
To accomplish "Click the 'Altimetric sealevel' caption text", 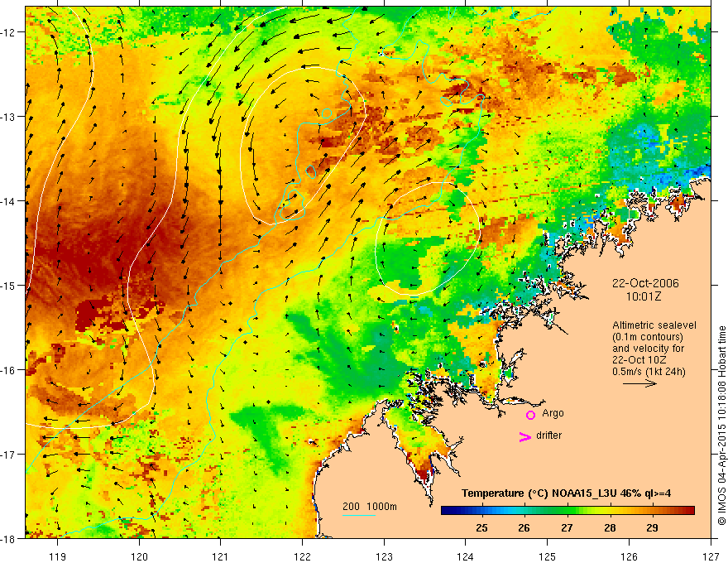I will pos(654,325).
